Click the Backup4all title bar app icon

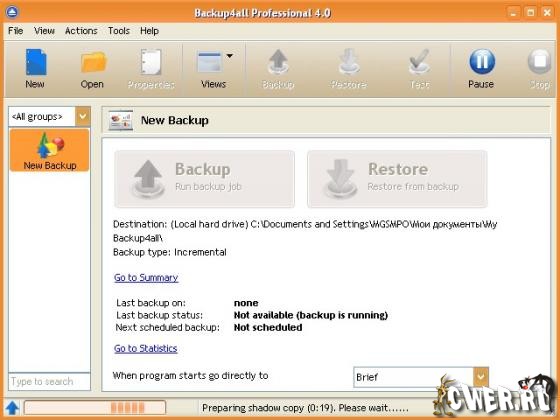point(12,12)
